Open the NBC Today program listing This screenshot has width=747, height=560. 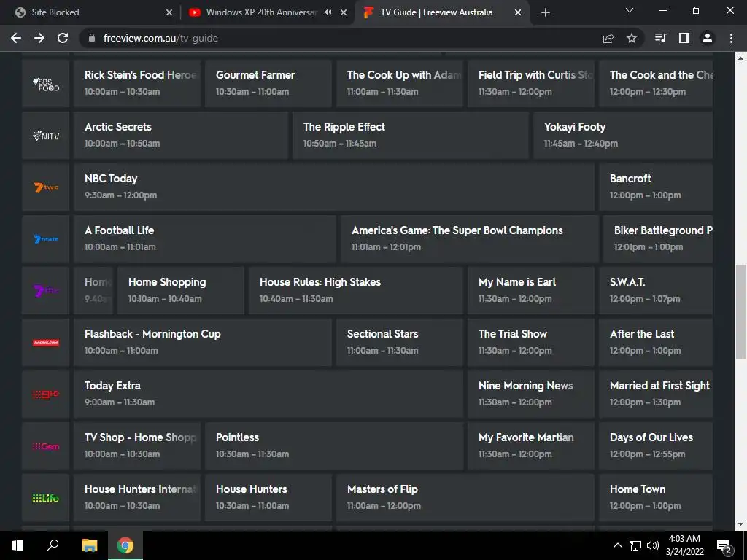334,187
